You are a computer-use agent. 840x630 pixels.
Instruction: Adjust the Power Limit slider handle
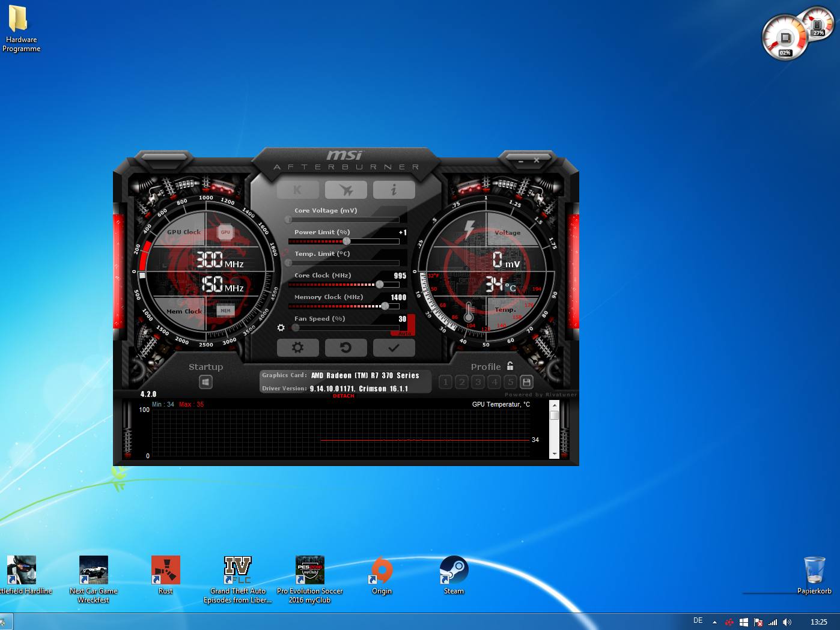tap(347, 241)
